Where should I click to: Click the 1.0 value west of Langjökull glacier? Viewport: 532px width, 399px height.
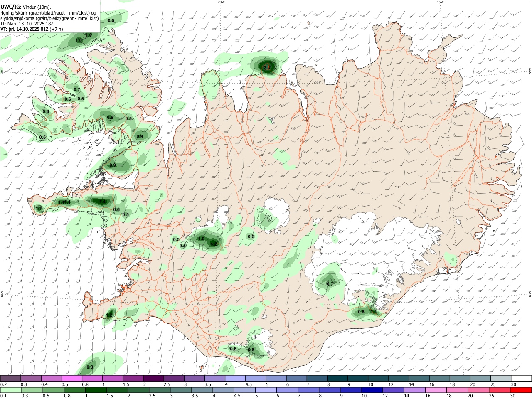[x=201, y=239]
